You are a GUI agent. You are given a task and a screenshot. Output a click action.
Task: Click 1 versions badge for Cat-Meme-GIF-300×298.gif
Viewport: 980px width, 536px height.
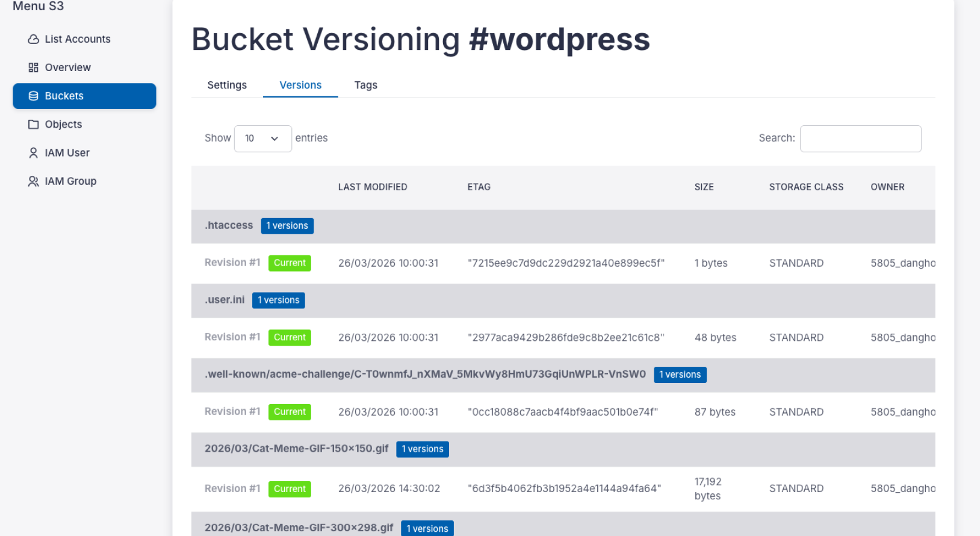[x=427, y=528]
